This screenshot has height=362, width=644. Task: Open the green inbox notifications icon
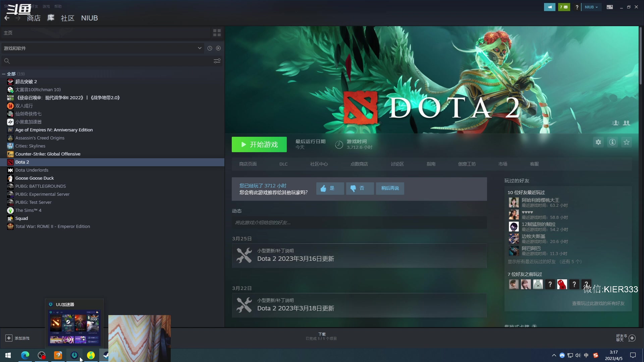click(x=564, y=7)
